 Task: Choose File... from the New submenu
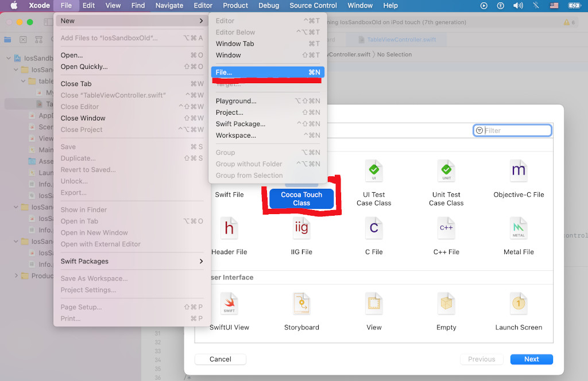click(268, 72)
